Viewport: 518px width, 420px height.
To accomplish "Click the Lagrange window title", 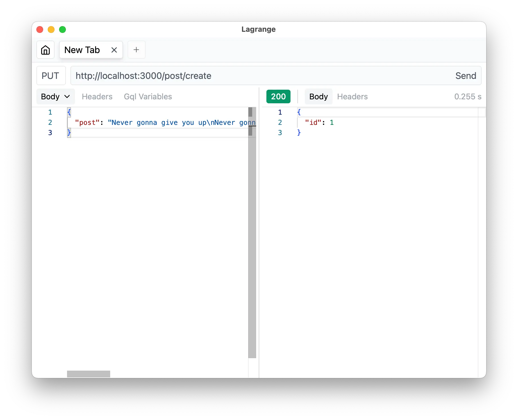I will pos(258,29).
